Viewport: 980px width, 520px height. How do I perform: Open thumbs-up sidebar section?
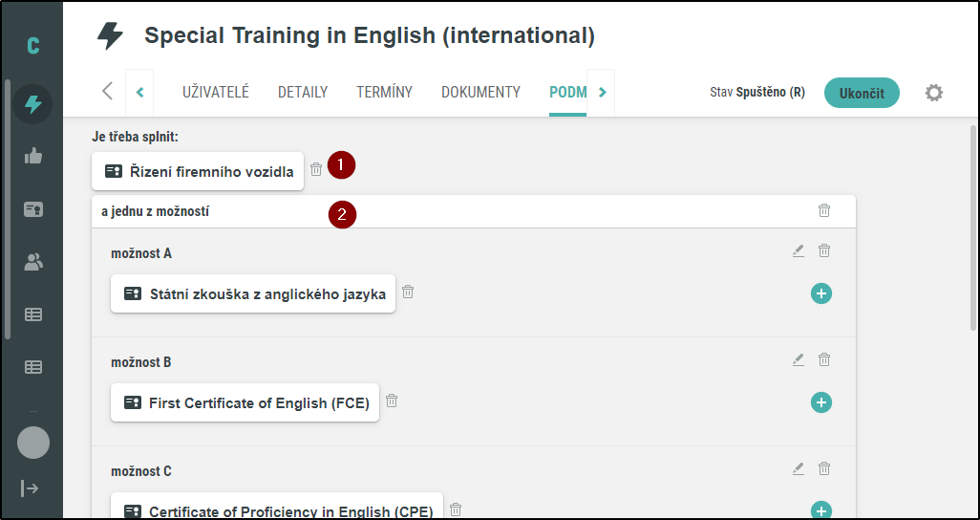pos(33,156)
